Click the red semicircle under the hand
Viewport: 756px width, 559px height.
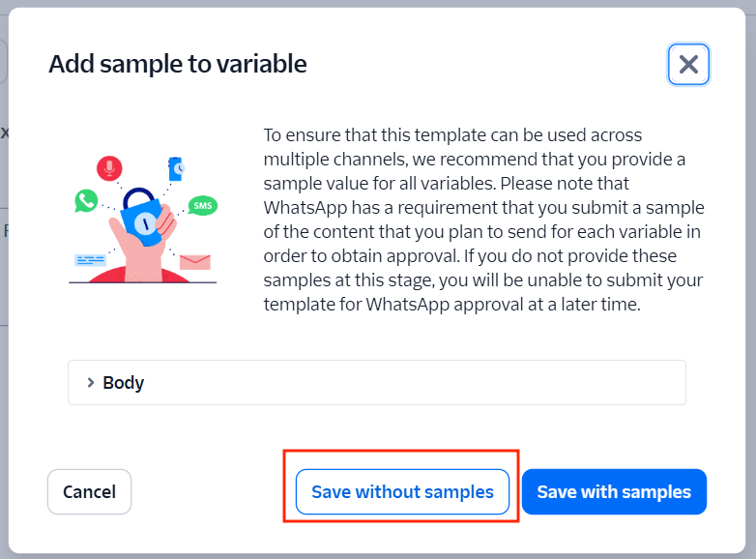pos(145,275)
